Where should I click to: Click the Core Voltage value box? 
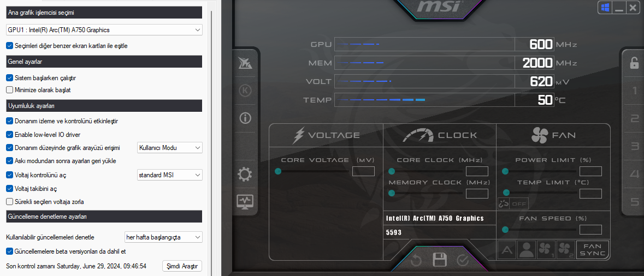point(363,171)
